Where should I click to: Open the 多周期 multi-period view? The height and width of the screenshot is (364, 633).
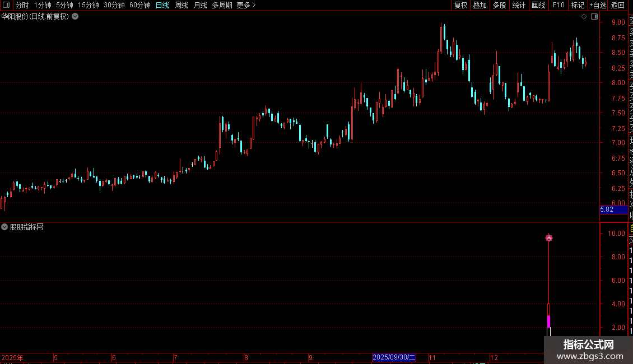coord(222,5)
